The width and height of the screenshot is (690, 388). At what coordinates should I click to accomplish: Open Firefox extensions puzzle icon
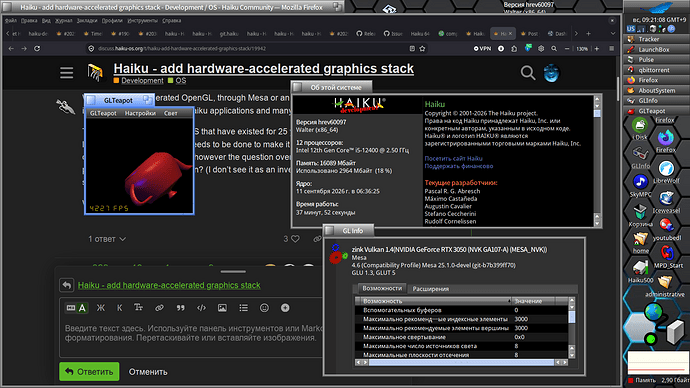click(514, 48)
